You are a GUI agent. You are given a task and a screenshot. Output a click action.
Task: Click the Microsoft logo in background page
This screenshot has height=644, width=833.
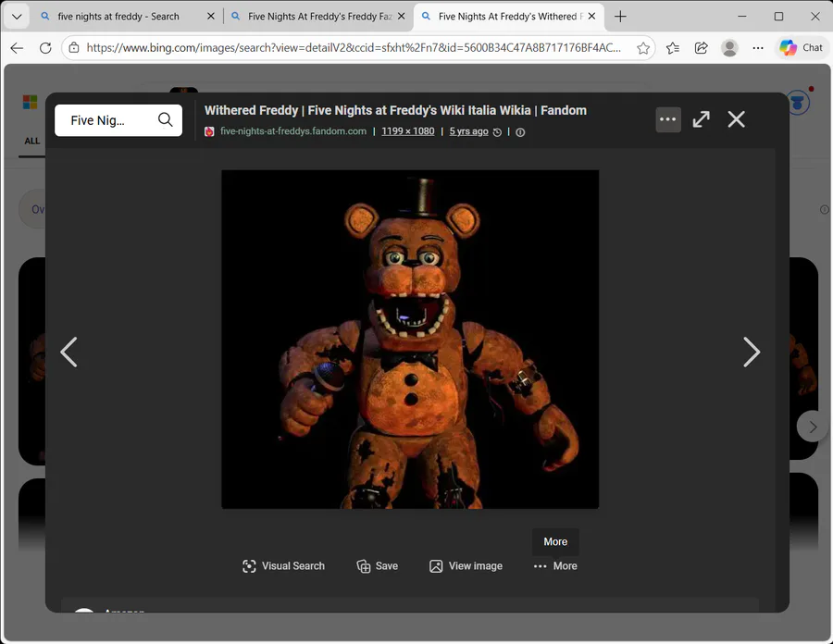point(30,102)
